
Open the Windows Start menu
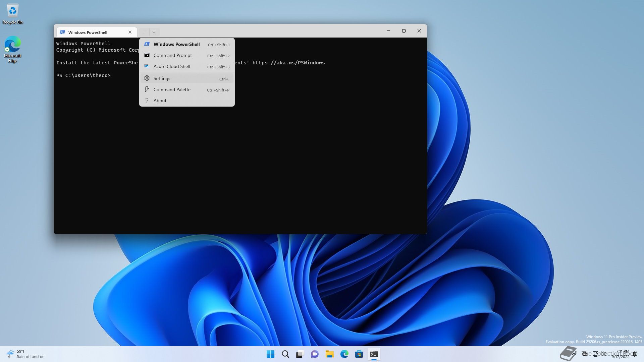pyautogui.click(x=270, y=354)
